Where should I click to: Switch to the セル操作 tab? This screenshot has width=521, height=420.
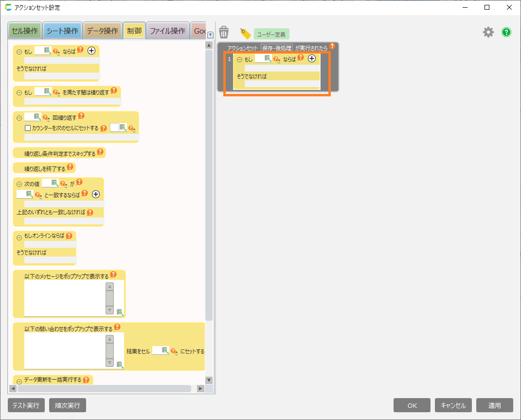pos(24,31)
